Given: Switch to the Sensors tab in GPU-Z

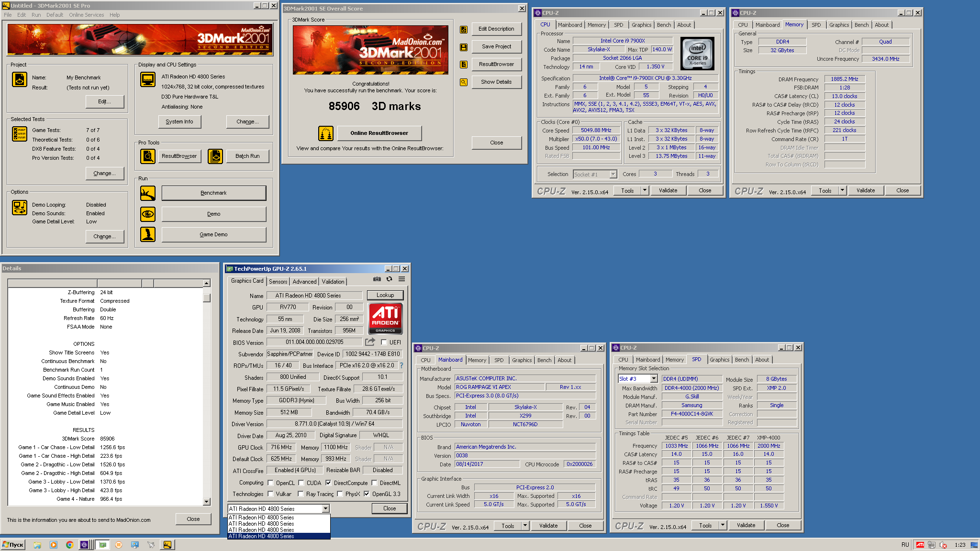Looking at the screenshot, I should coord(278,282).
